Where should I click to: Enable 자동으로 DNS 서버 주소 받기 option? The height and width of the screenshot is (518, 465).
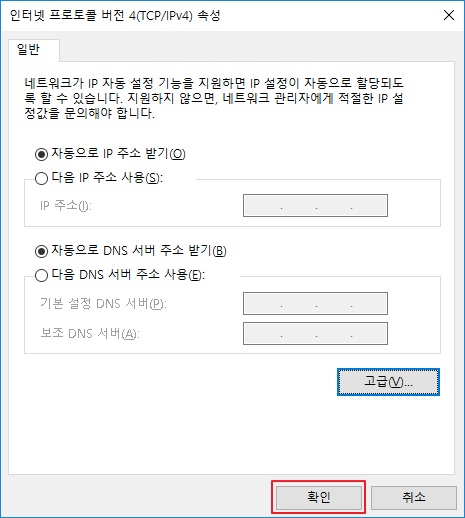click(41, 251)
